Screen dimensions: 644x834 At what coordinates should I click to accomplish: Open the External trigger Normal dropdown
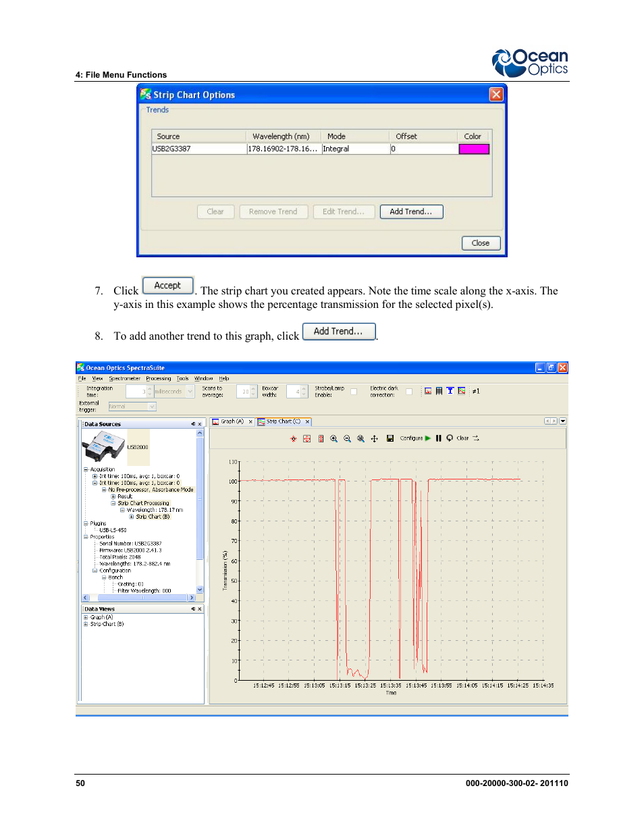(x=152, y=407)
